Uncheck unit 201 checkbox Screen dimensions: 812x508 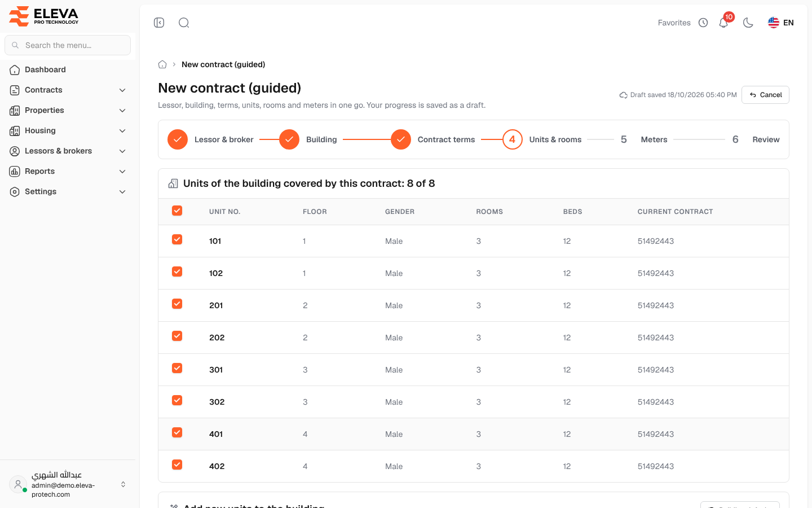pos(177,304)
